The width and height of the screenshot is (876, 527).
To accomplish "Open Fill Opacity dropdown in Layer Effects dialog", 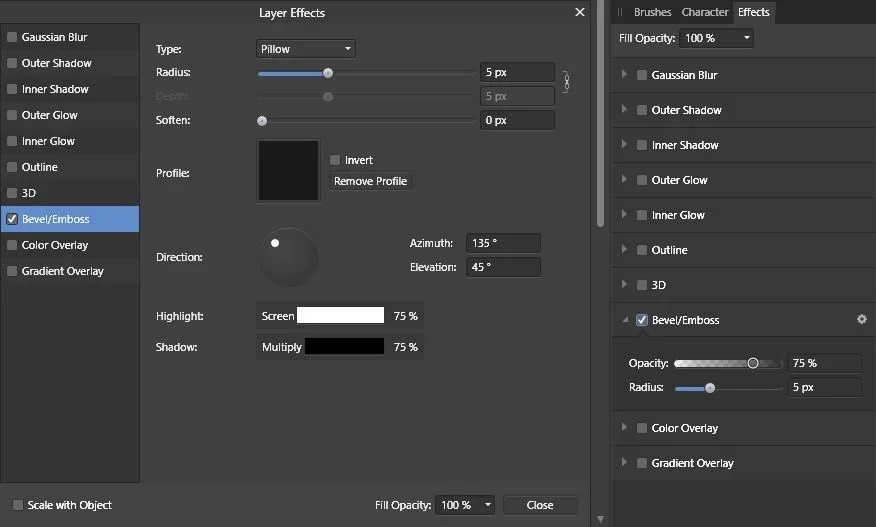I will [465, 505].
